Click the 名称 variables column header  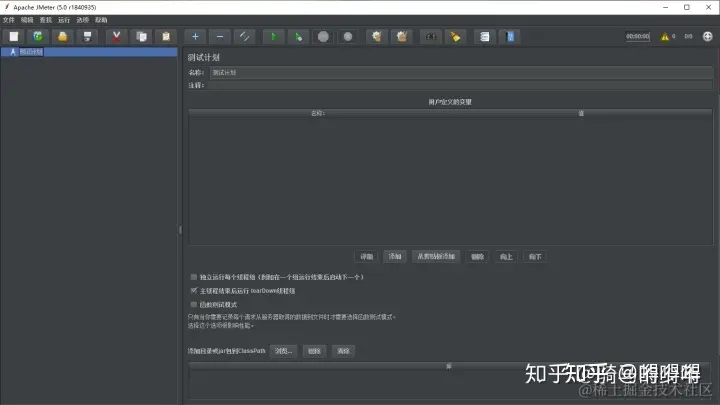(318, 113)
